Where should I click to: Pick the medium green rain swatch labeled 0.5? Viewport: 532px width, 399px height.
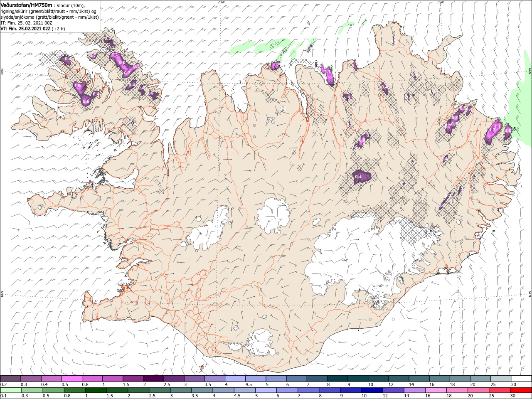click(x=53, y=390)
